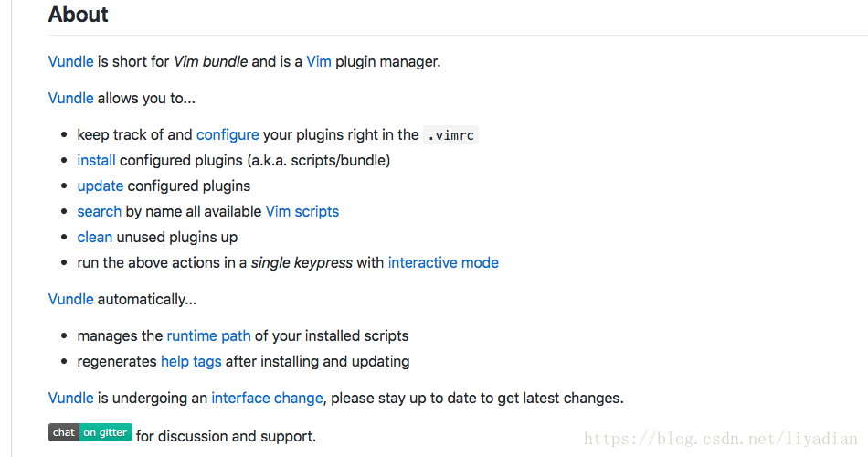Click the chat on gitter badge

(90, 432)
